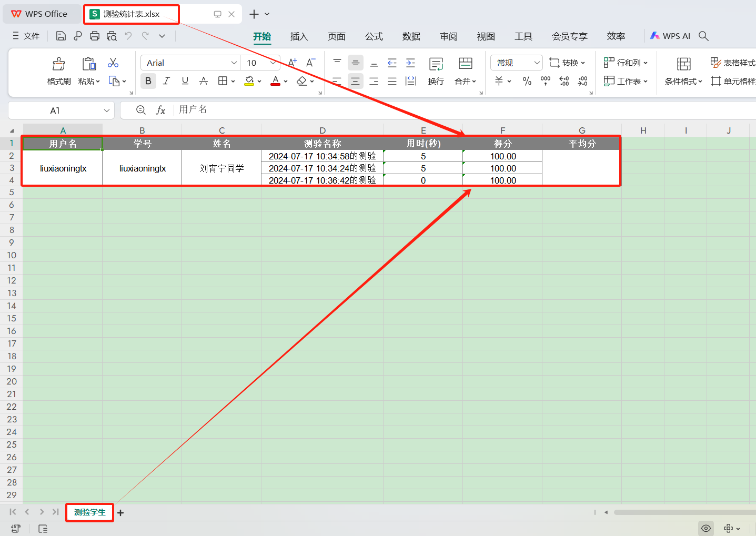The image size is (756, 536).
Task: Click the Wrap Text (换行) icon
Action: 436,65
